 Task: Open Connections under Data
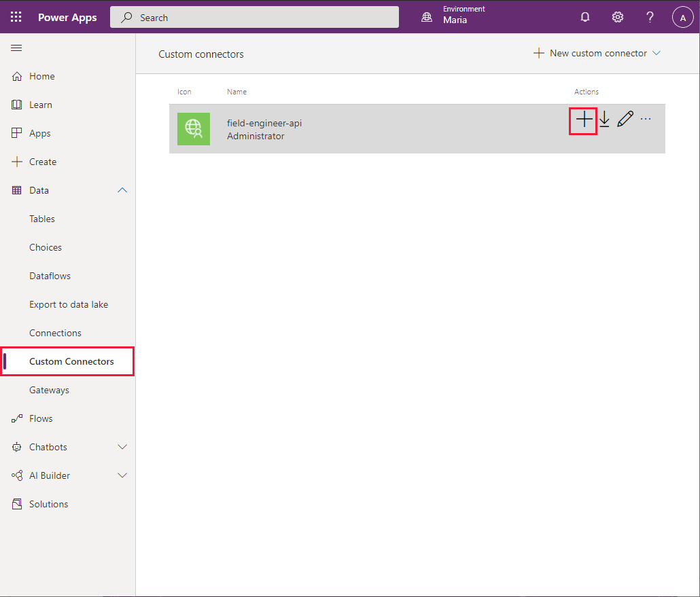[x=55, y=333]
